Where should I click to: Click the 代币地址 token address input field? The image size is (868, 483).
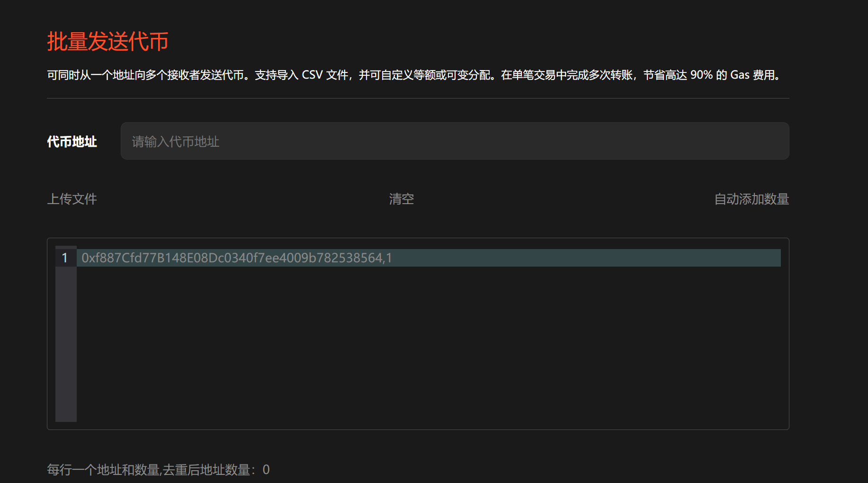click(x=455, y=141)
